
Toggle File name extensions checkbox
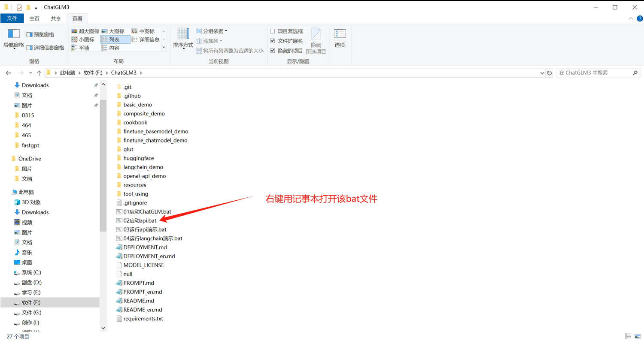pyautogui.click(x=272, y=41)
